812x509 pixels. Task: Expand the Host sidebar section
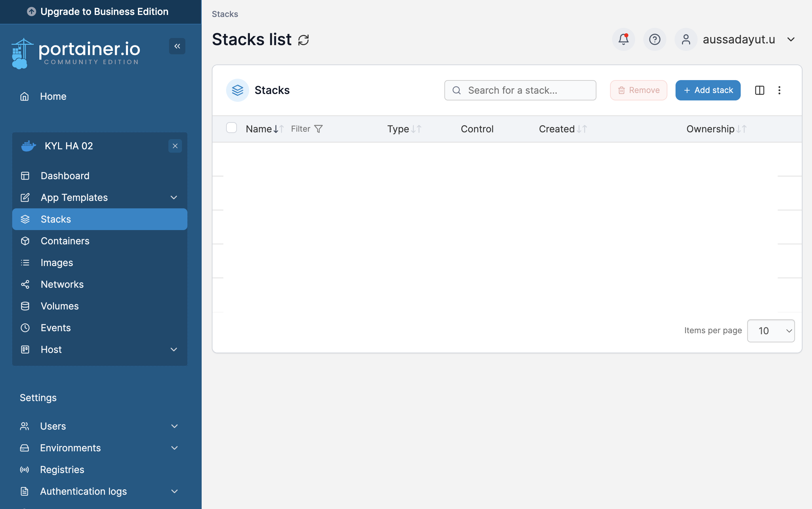[x=174, y=350]
